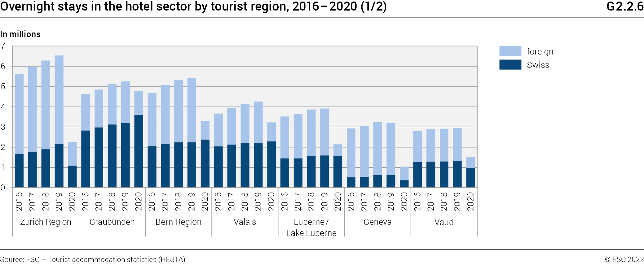
Task: Click the © FSO 2022 copyright notice
Action: 624,259
